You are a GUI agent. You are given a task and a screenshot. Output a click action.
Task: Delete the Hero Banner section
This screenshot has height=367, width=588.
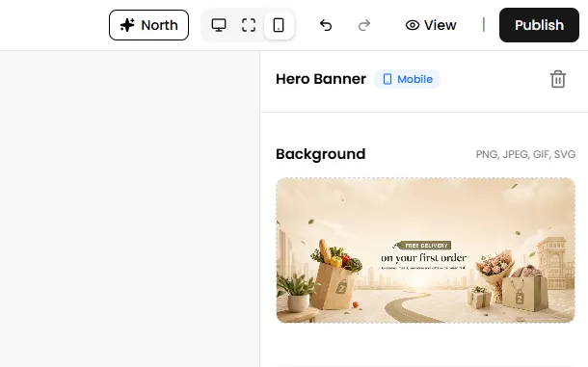coord(557,79)
